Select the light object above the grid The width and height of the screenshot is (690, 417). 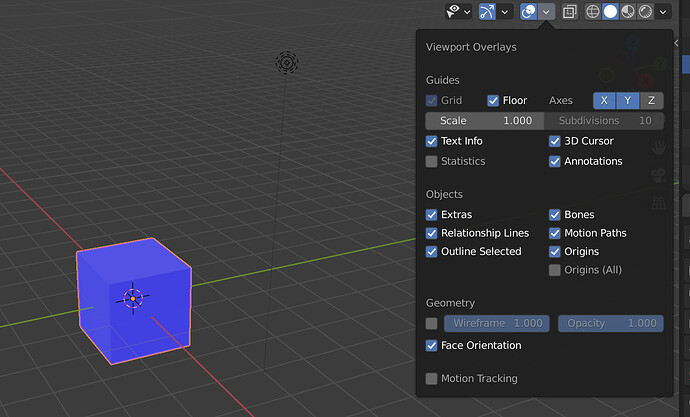tap(287, 62)
